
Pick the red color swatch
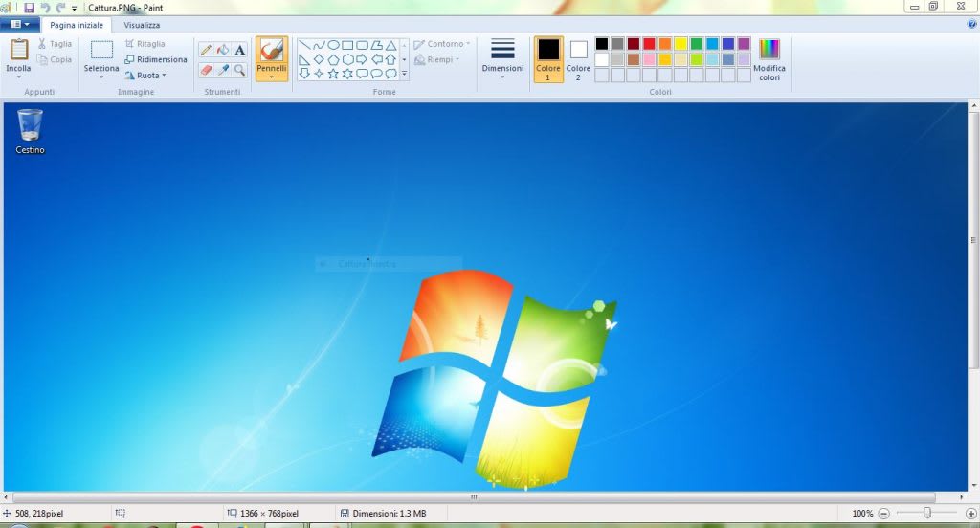[649, 44]
